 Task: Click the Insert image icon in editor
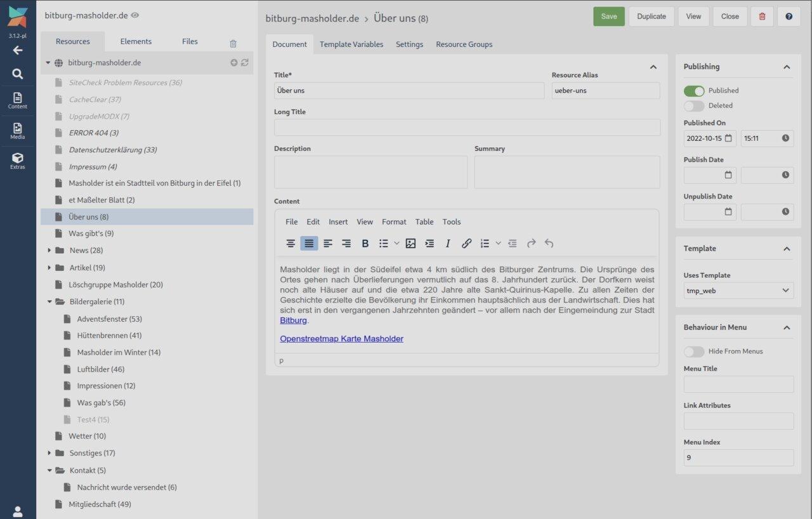click(x=410, y=244)
